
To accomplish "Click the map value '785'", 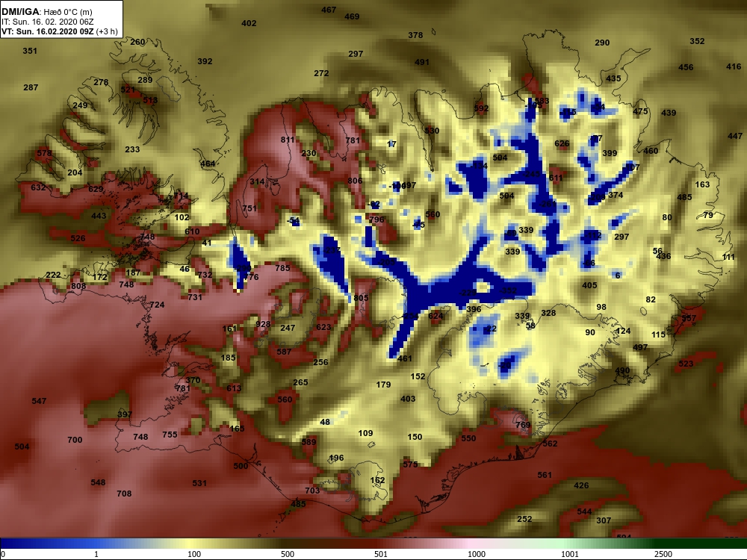I will click(282, 268).
